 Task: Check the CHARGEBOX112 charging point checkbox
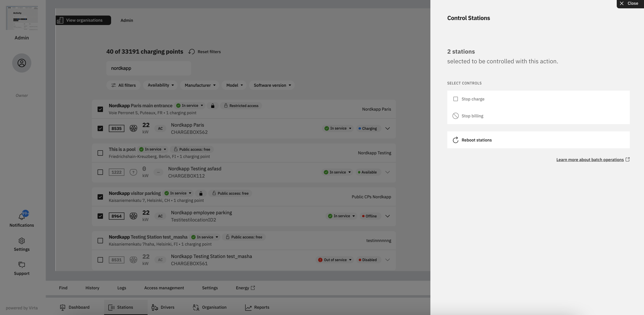point(100,172)
